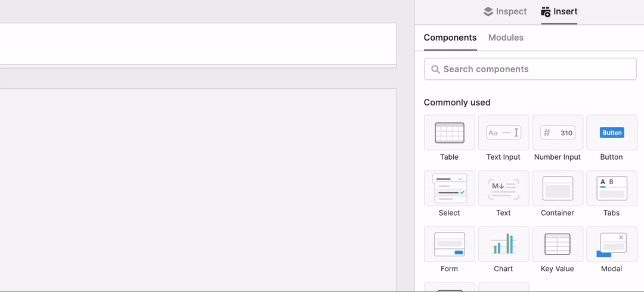Viewport: 644px width, 292px height.
Task: Select the Key Value component icon
Action: click(x=558, y=244)
